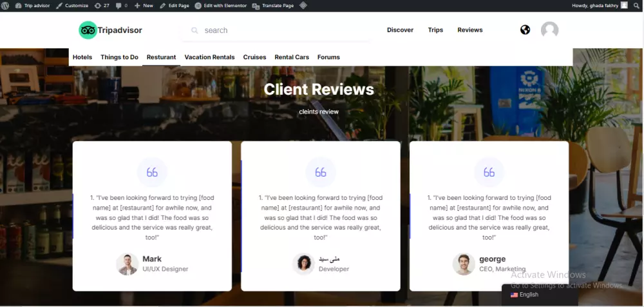The width and height of the screenshot is (644, 307).
Task: Click the globe language icon
Action: [525, 30]
